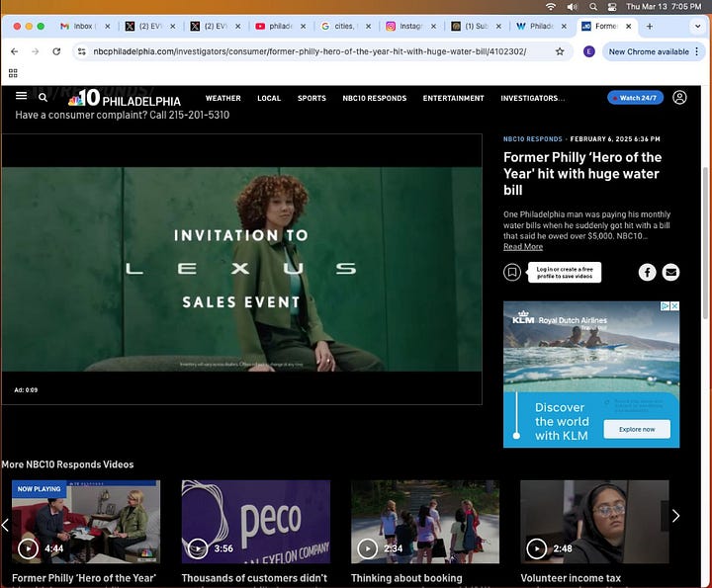
Task: Open the volume menu bar icon
Action: (x=573, y=7)
